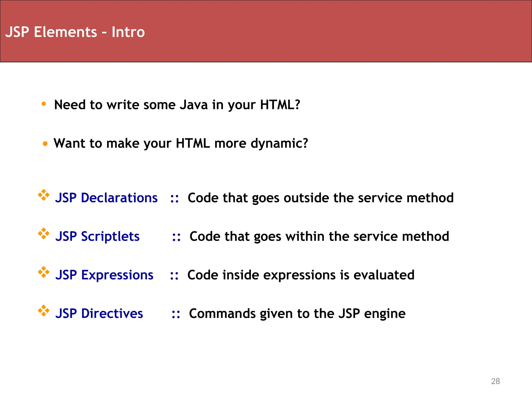Screen dimensions: 532x399
Task: Click the blue 'JSP Declarations' heading
Action: [x=106, y=198]
